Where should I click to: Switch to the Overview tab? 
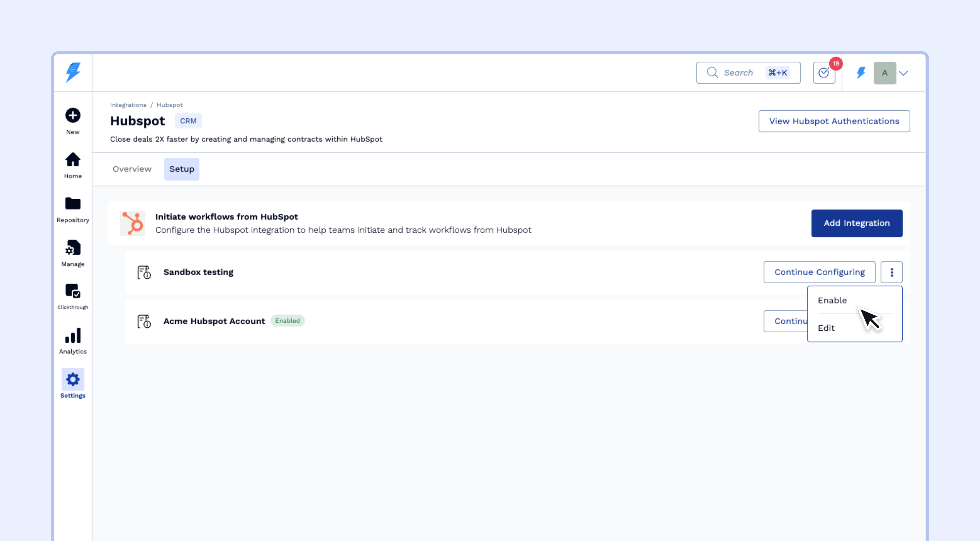coord(132,169)
